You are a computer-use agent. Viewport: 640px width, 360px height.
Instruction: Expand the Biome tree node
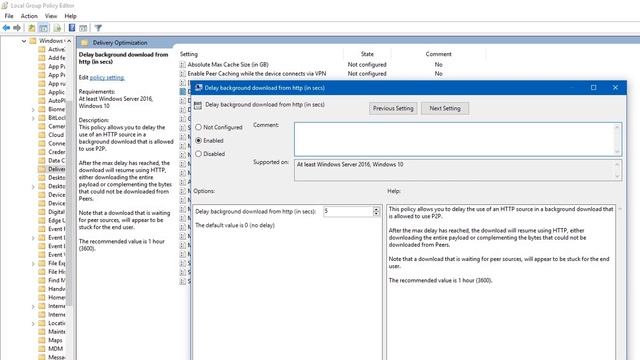point(33,109)
